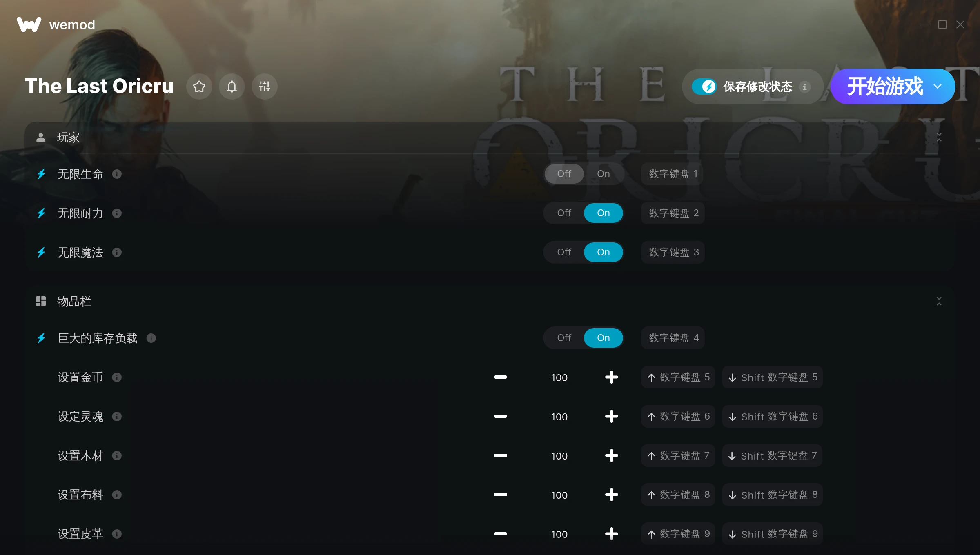This screenshot has height=555, width=980.
Task: Open the notification bell icon
Action: tap(232, 87)
